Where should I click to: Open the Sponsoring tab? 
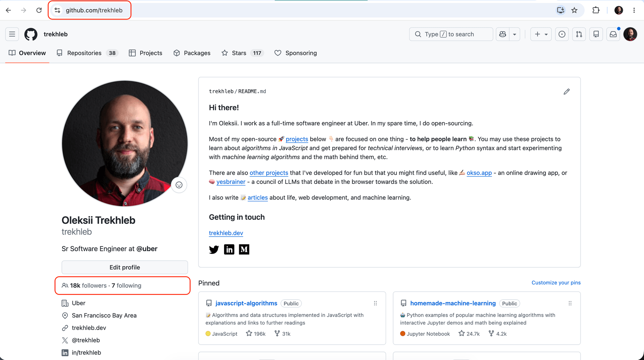(296, 53)
